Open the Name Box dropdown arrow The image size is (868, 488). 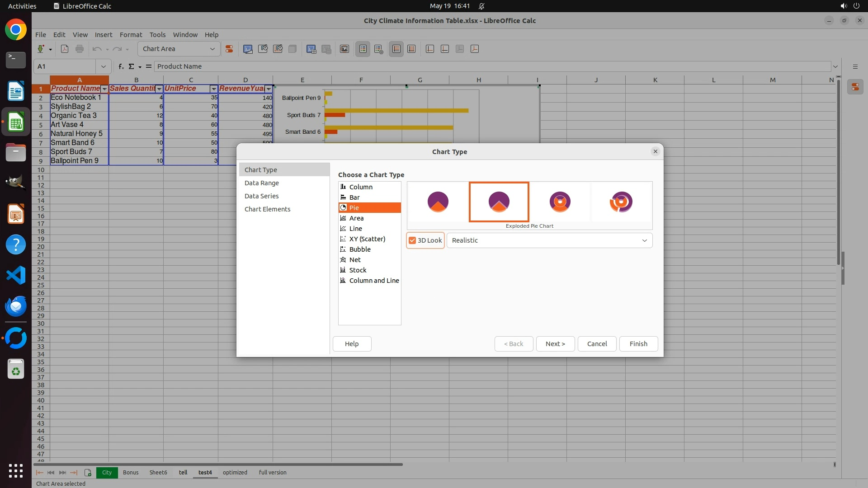pyautogui.click(x=103, y=66)
